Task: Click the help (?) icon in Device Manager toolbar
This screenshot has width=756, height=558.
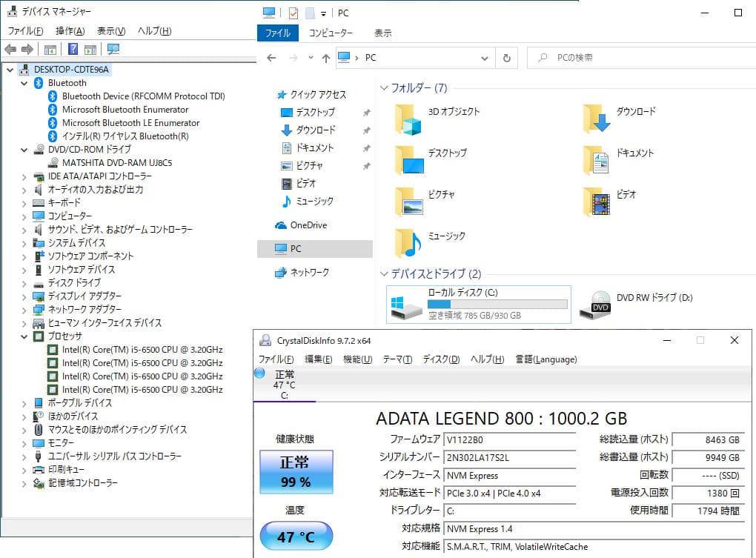Action: 74,49
